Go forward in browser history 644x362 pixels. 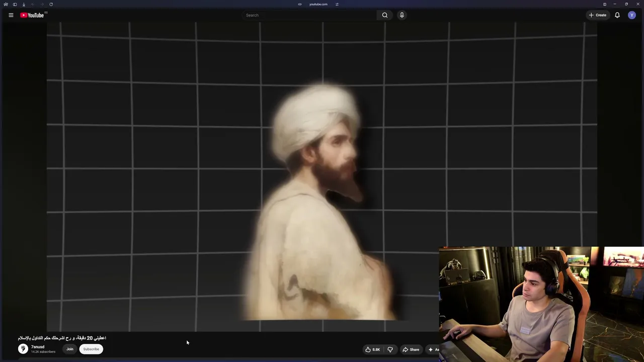(42, 4)
